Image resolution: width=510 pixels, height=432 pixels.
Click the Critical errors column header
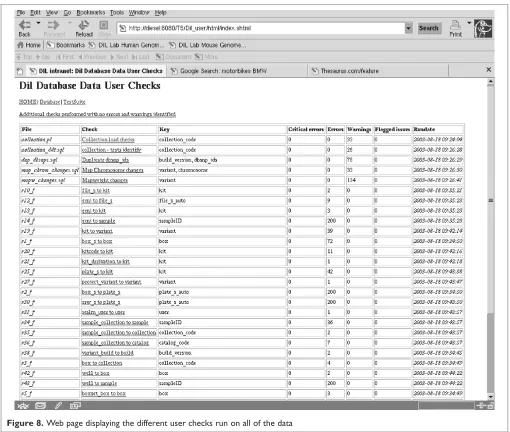point(306,129)
